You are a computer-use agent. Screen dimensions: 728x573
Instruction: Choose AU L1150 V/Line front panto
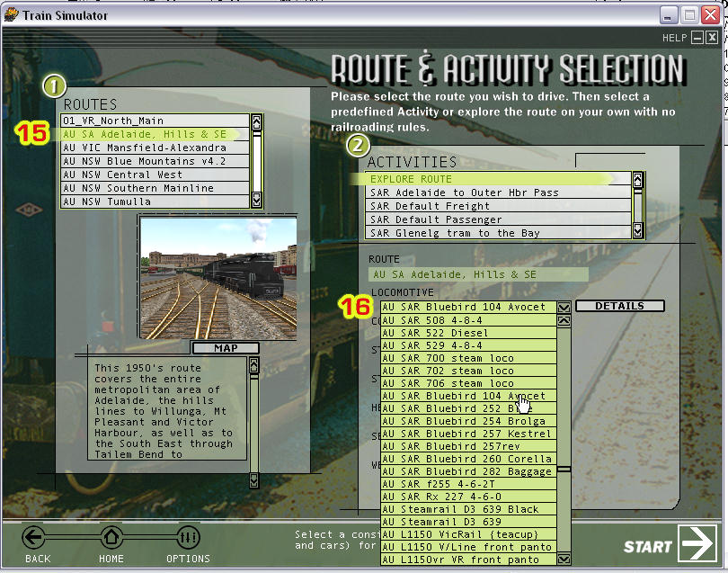pos(468,547)
